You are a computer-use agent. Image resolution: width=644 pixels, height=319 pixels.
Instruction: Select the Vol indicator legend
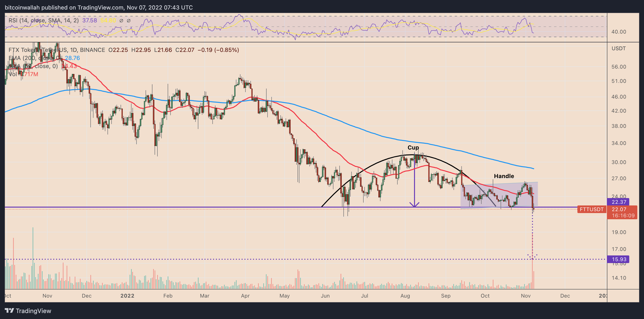click(13, 74)
